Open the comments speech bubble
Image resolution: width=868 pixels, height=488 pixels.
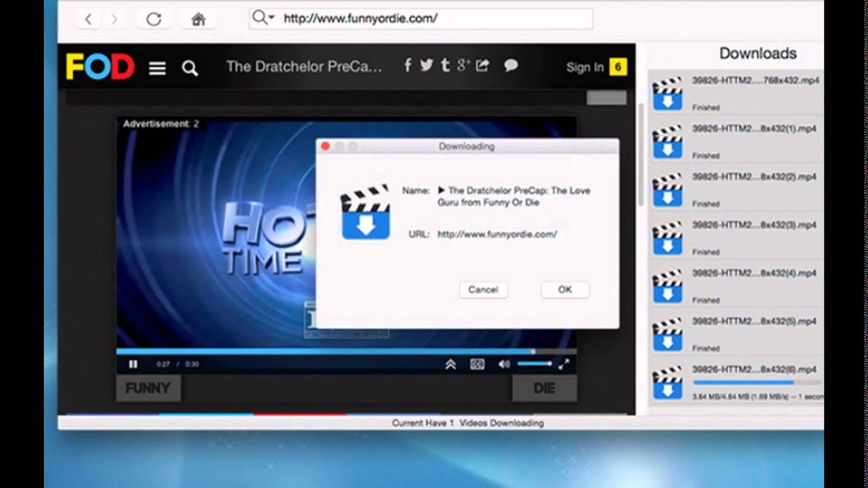[x=511, y=65]
